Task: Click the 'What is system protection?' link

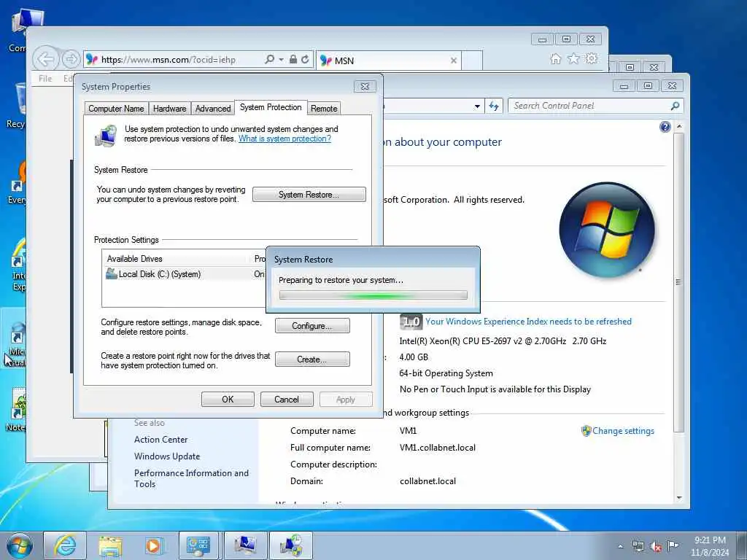Action: click(x=285, y=139)
